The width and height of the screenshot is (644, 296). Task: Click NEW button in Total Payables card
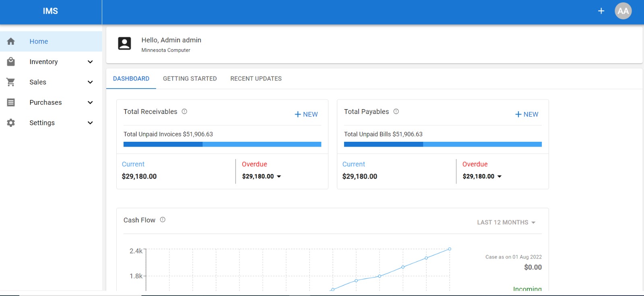click(527, 114)
